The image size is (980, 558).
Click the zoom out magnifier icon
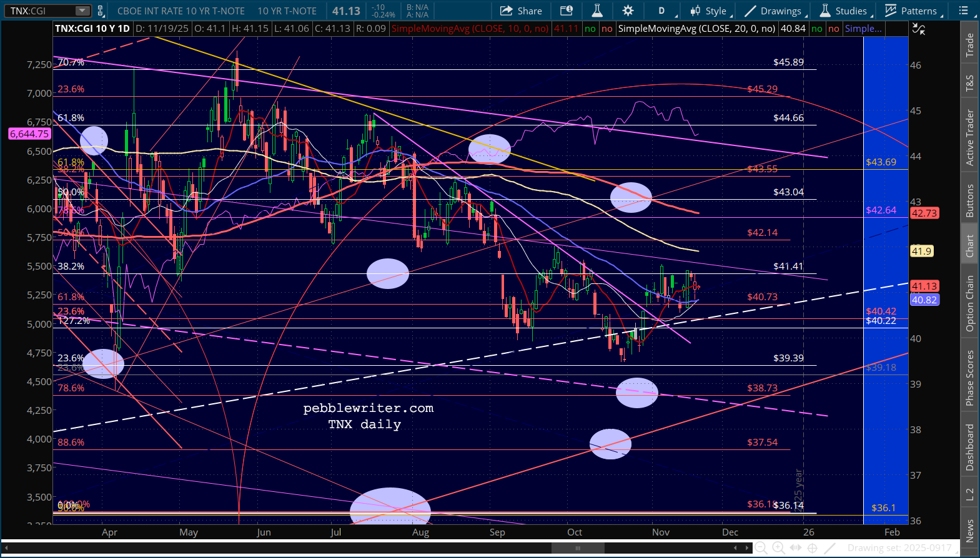[x=761, y=548]
